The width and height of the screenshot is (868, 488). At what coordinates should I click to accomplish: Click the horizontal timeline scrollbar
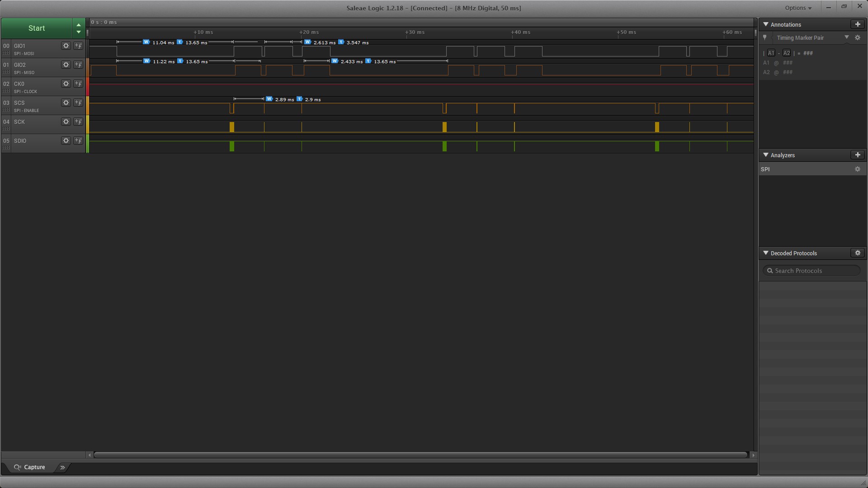click(x=420, y=455)
